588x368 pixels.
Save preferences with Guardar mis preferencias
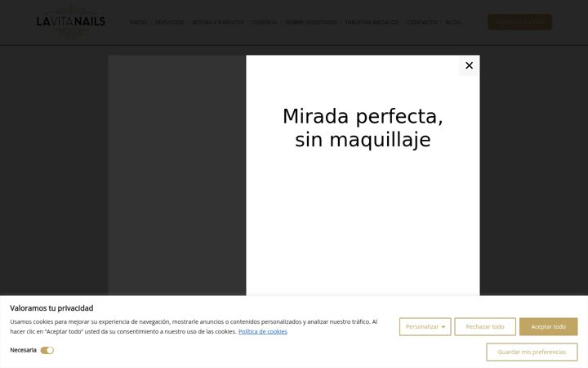click(532, 352)
